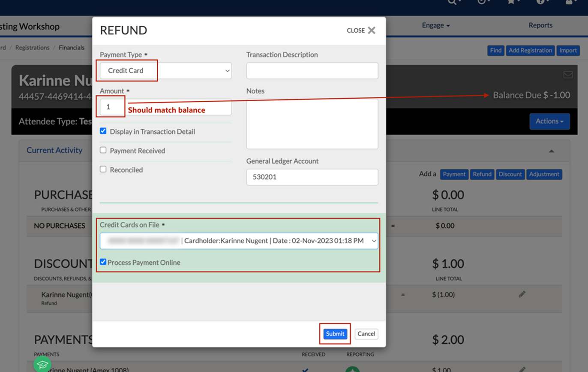Open the user profile icon in top bar
The height and width of the screenshot is (372, 588).
pos(570,2)
